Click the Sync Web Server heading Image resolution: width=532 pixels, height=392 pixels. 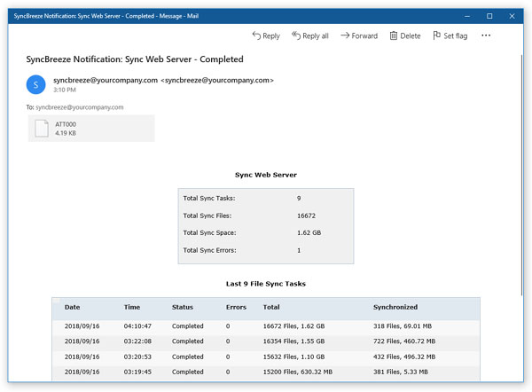click(x=266, y=175)
